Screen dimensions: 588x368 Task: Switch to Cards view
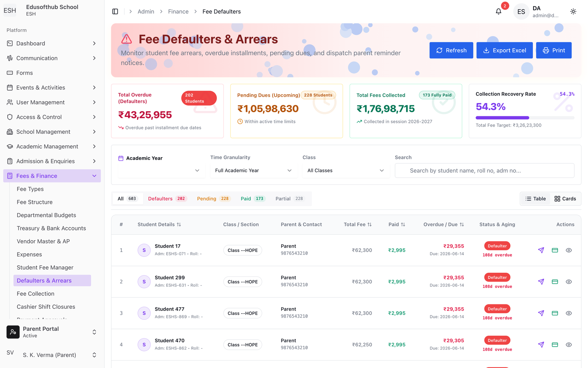(565, 199)
